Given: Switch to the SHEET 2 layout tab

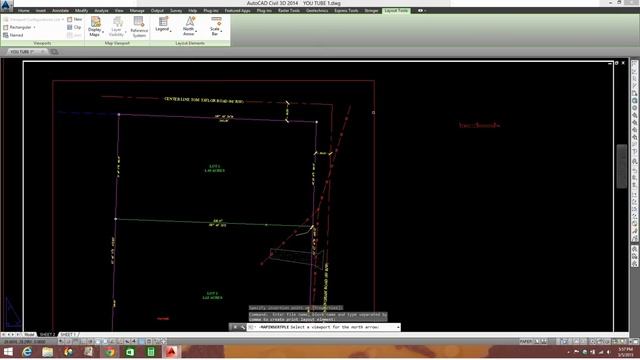Looking at the screenshot, I should point(47,334).
